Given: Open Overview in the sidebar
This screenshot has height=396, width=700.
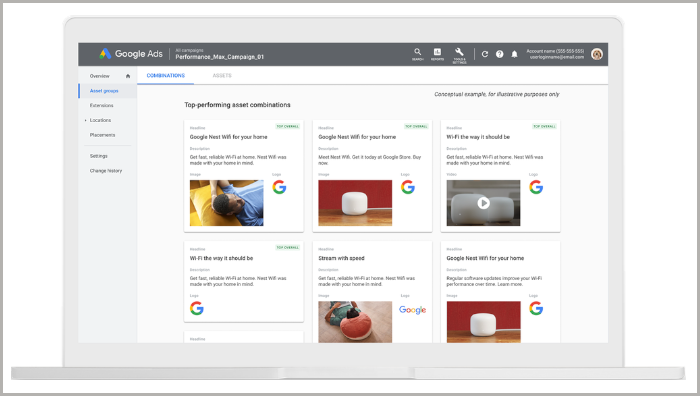Looking at the screenshot, I should tap(100, 76).
